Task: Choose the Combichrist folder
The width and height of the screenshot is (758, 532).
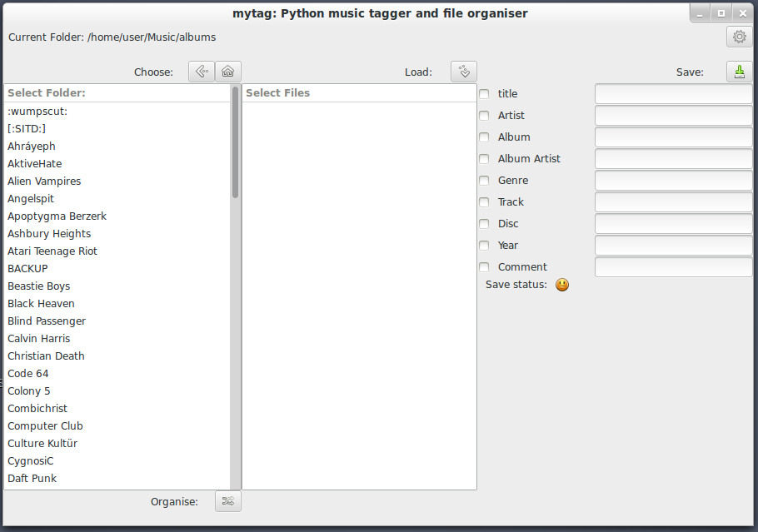Action: pyautogui.click(x=117, y=408)
